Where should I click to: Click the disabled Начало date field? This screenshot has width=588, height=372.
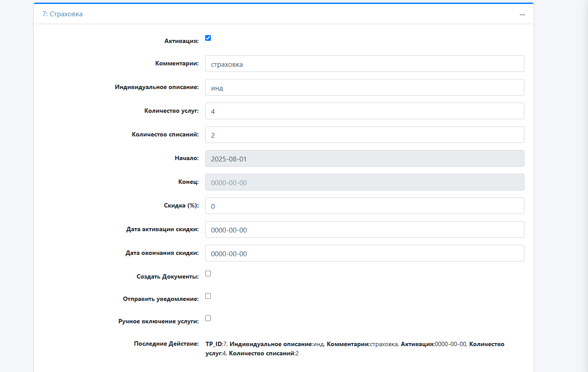[365, 158]
